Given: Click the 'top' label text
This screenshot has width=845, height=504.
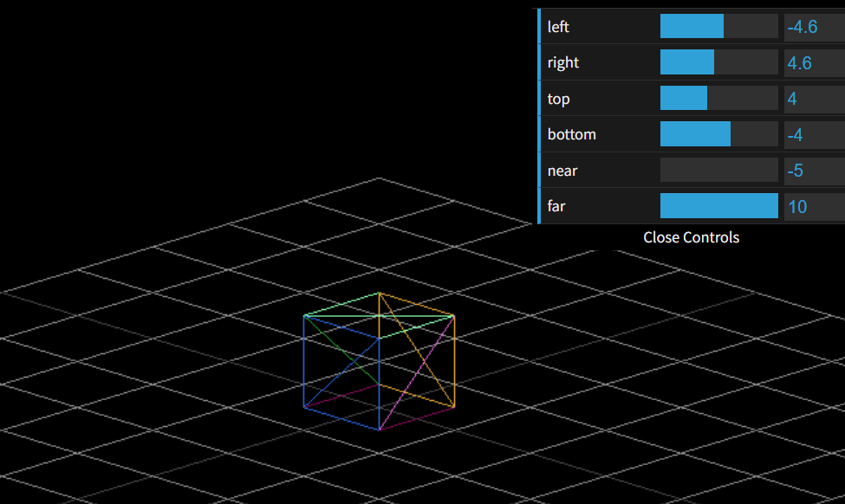Looking at the screenshot, I should tap(558, 99).
